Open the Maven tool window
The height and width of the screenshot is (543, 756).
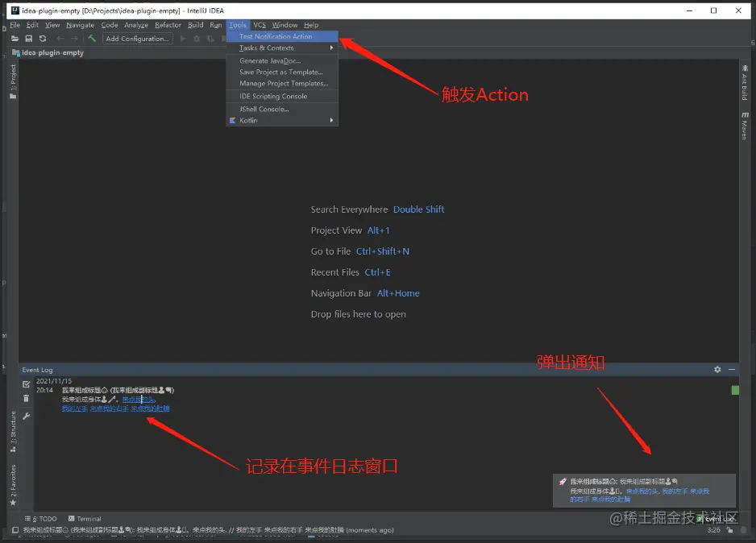pyautogui.click(x=745, y=126)
